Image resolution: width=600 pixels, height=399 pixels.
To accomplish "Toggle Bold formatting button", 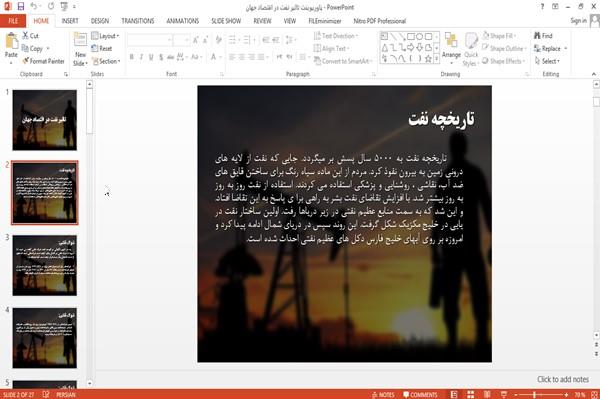I will click(x=131, y=57).
